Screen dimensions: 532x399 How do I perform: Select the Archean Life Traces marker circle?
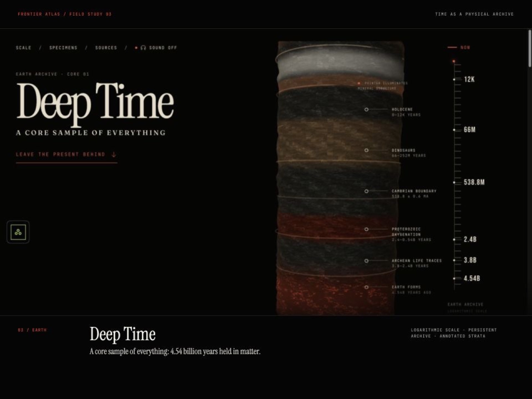[x=366, y=261]
